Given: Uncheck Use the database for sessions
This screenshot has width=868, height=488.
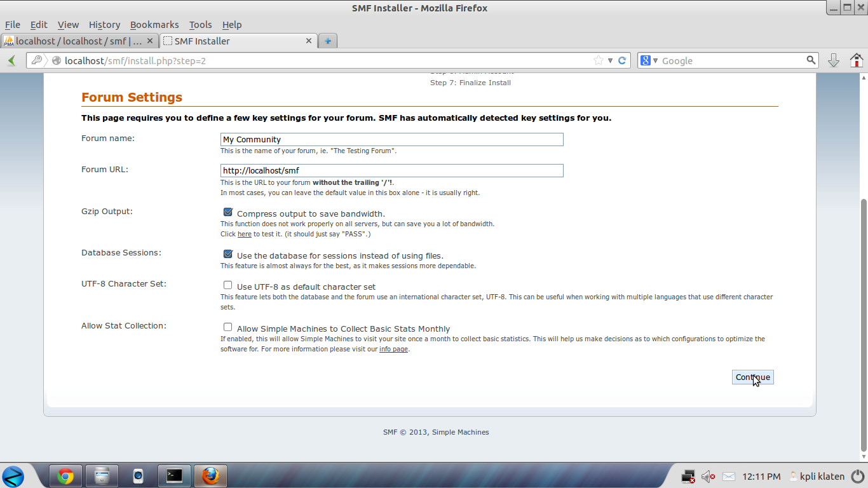Looking at the screenshot, I should click(x=227, y=254).
